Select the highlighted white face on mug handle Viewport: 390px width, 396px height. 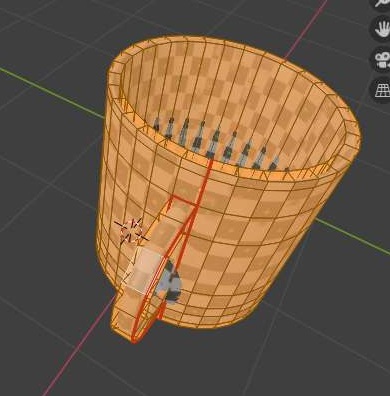(x=144, y=270)
